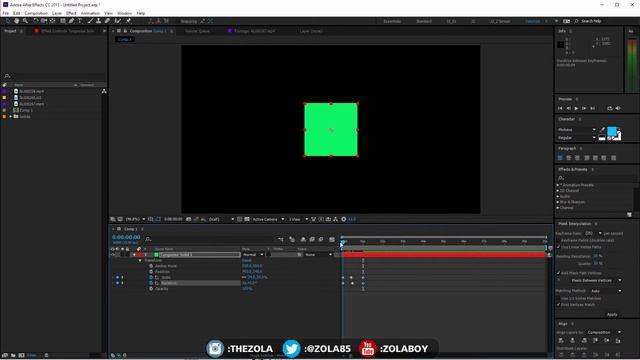The height and width of the screenshot is (360, 640).
Task: Select the Clone Stamp tool
Action: click(x=98, y=21)
